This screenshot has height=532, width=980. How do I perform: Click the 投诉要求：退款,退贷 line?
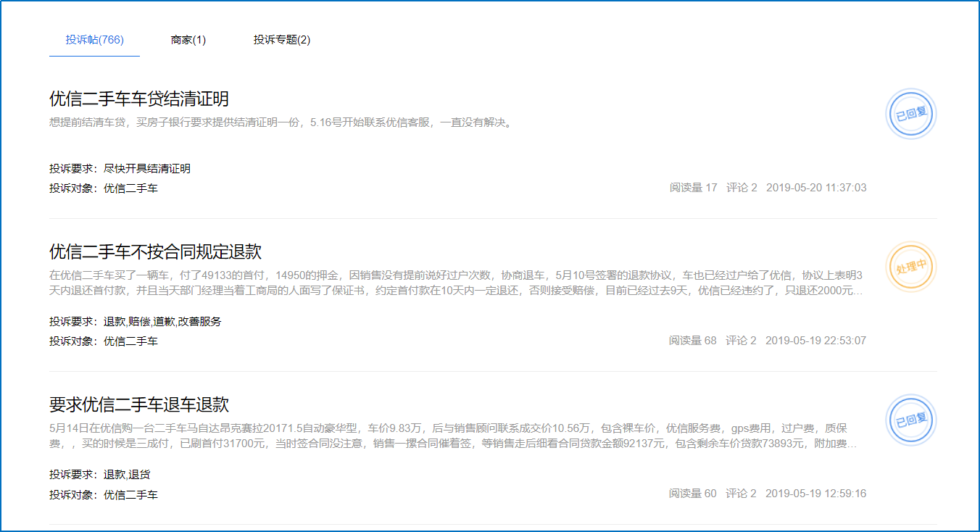click(100, 475)
